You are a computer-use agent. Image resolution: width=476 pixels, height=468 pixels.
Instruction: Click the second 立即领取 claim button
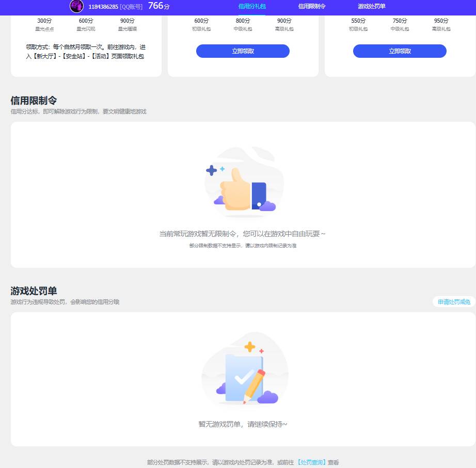[400, 51]
